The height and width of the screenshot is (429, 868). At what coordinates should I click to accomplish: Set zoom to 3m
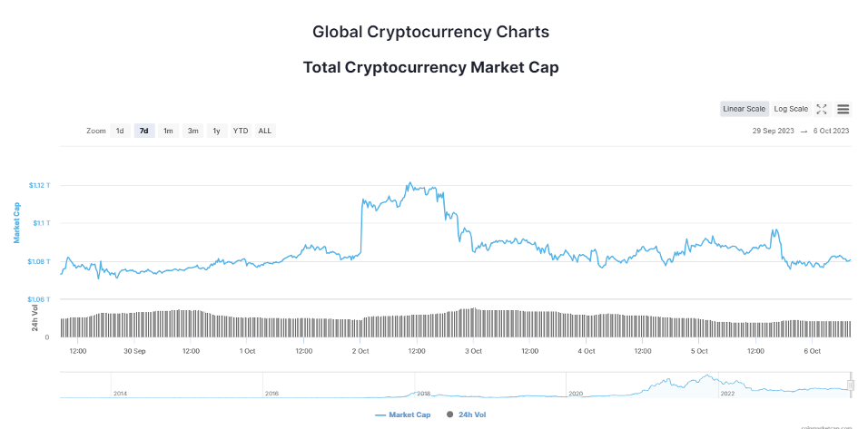point(192,131)
